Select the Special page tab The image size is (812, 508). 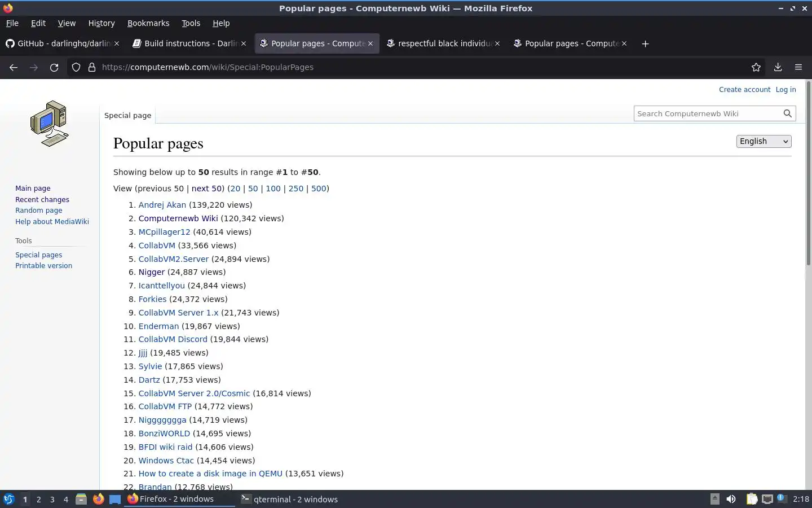point(128,115)
